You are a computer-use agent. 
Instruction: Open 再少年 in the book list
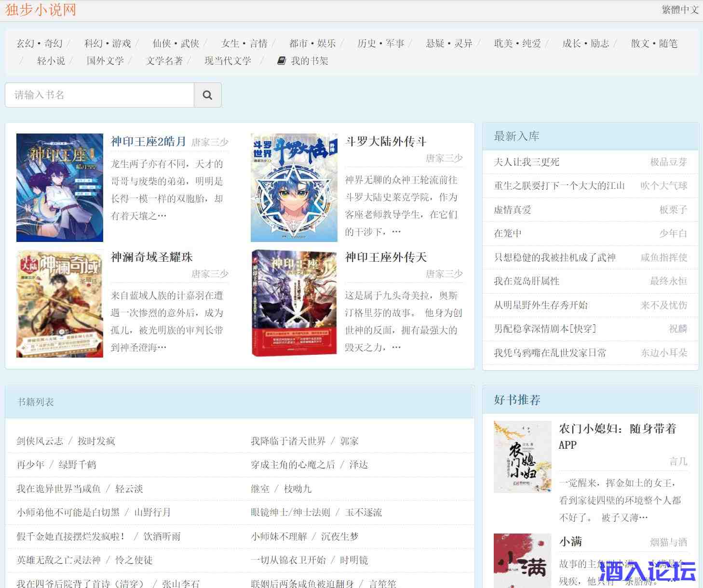click(x=30, y=465)
